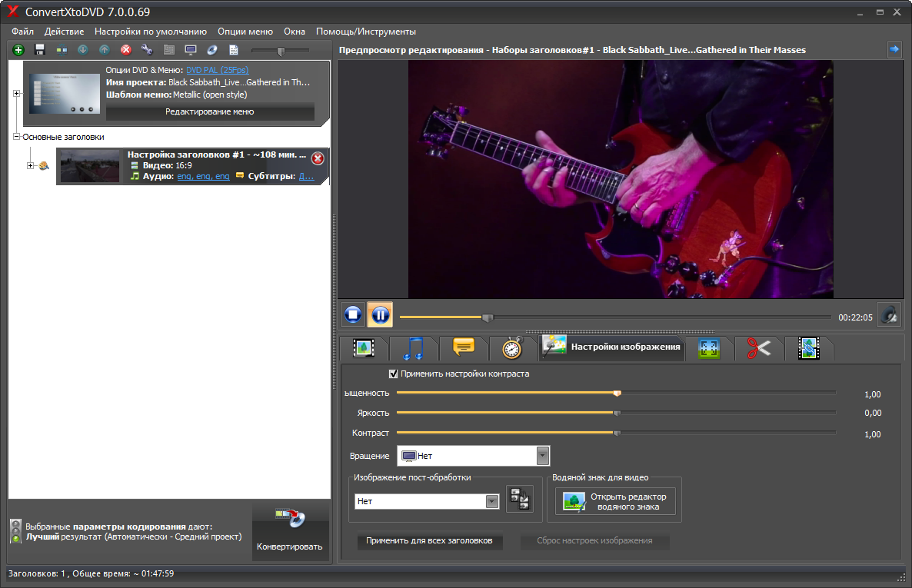Remove title #1 with its red X
The height and width of the screenshot is (588, 912).
coord(318,158)
